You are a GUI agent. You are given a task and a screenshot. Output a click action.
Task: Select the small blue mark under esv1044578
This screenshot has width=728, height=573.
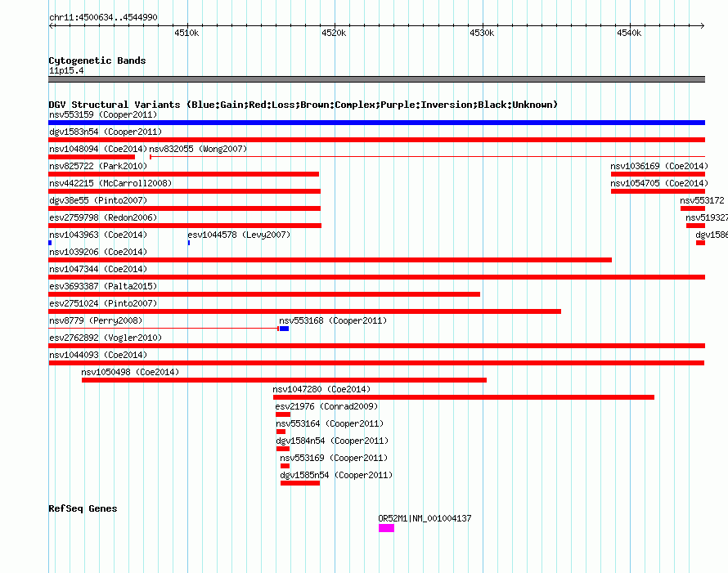coord(189,243)
